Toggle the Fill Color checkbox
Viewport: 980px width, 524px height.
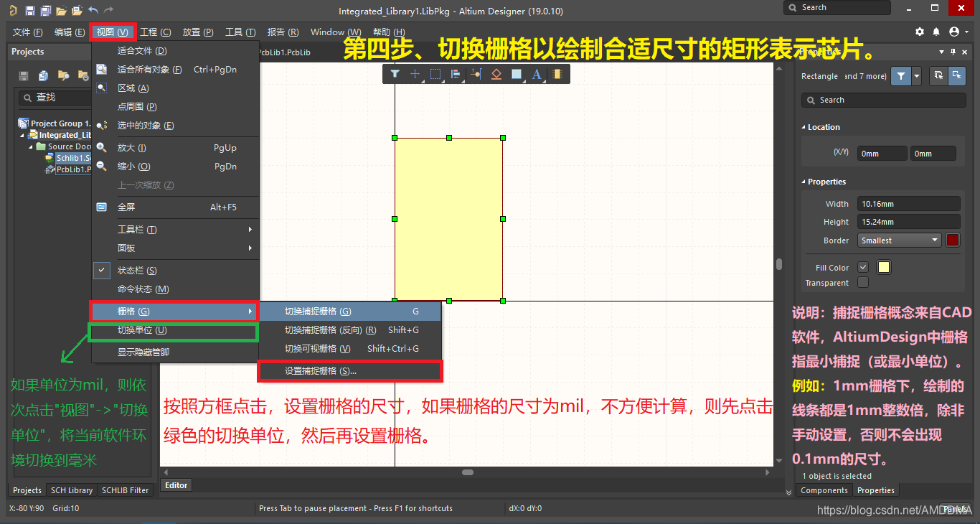[x=863, y=267]
